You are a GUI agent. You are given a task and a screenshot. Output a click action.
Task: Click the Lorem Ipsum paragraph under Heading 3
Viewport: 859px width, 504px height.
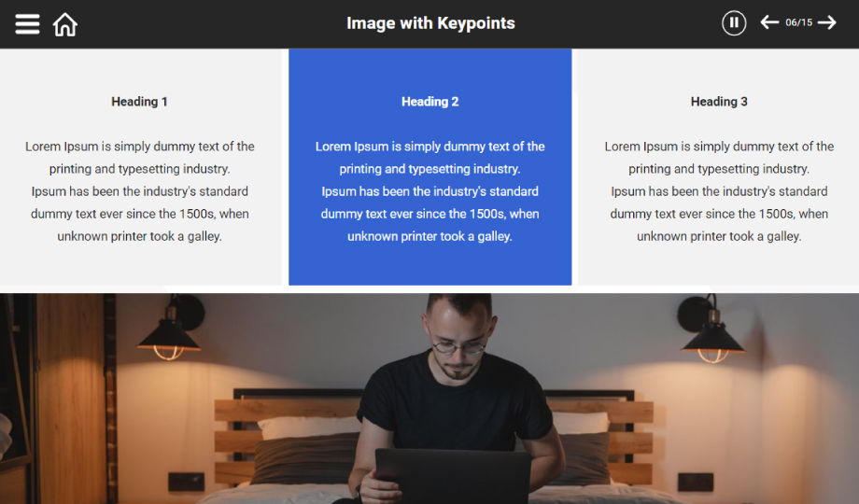(x=719, y=191)
